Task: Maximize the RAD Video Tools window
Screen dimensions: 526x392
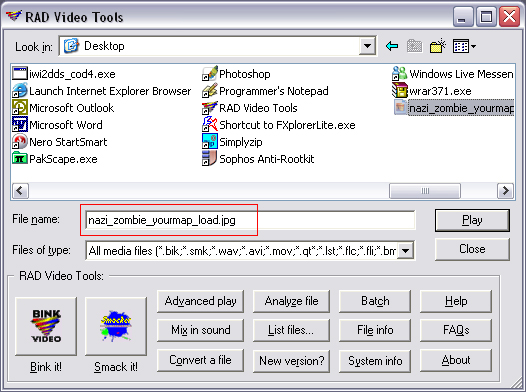Action: tap(486, 17)
